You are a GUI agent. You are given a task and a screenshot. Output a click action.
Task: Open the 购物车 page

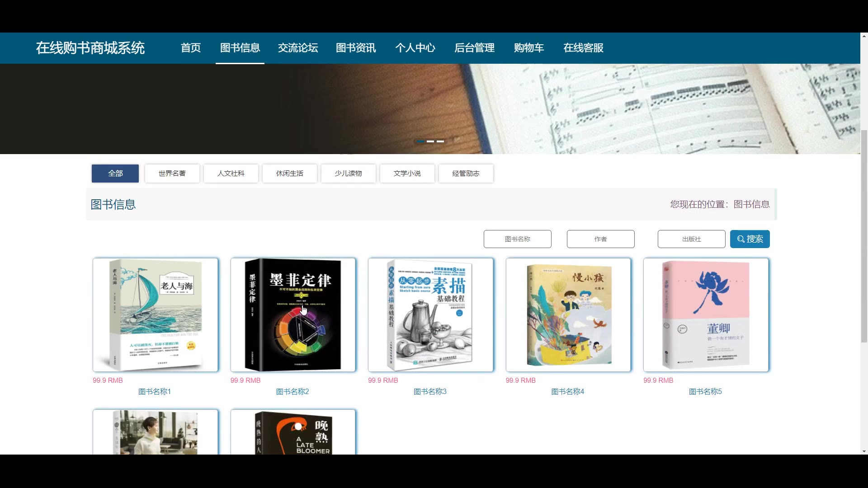pyautogui.click(x=529, y=48)
